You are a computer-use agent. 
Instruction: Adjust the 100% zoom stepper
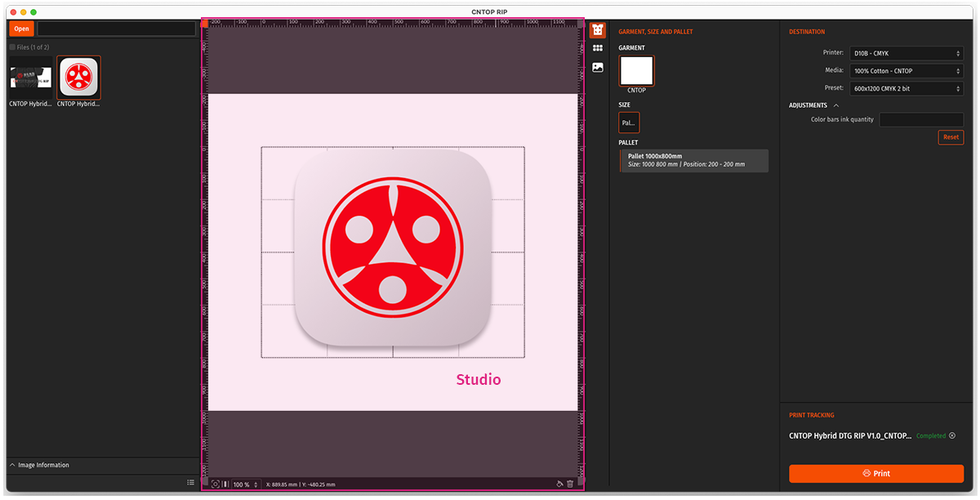256,484
